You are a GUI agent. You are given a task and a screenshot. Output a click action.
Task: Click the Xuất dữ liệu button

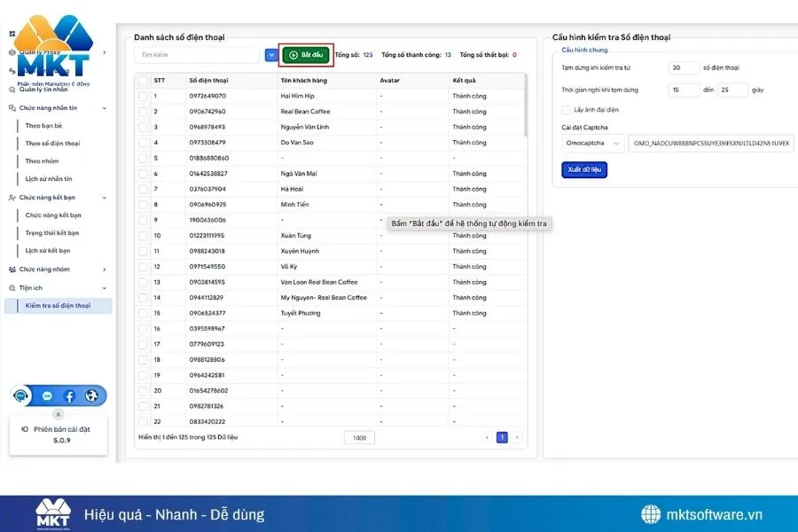pos(584,169)
